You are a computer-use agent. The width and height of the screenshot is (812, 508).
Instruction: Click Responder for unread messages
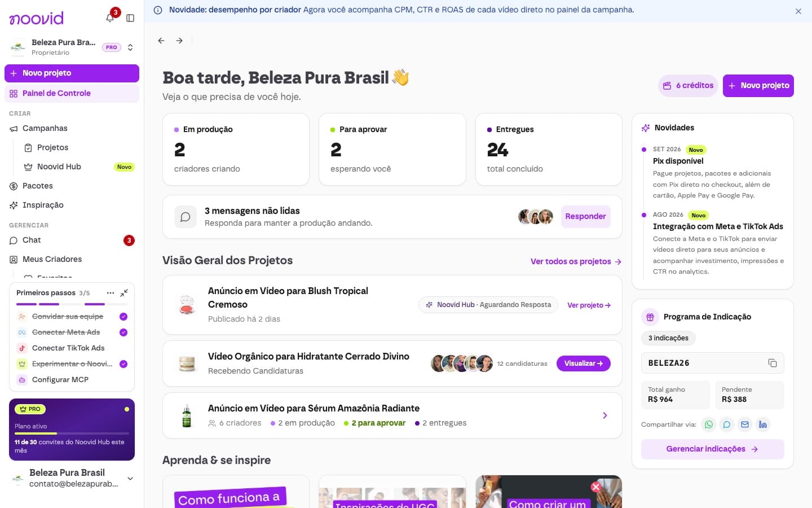point(585,217)
